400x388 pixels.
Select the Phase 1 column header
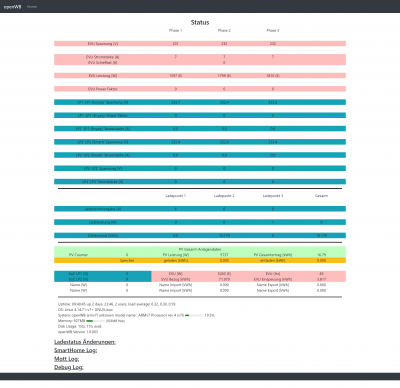point(176,30)
